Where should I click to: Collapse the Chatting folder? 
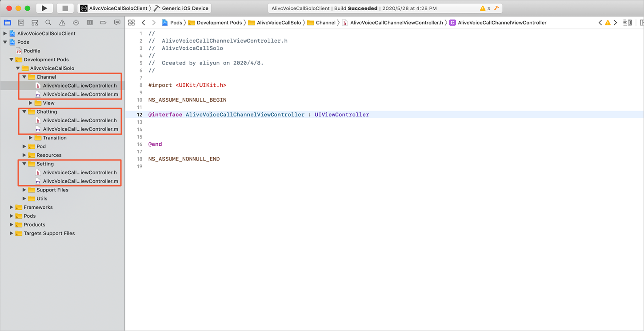pyautogui.click(x=24, y=112)
